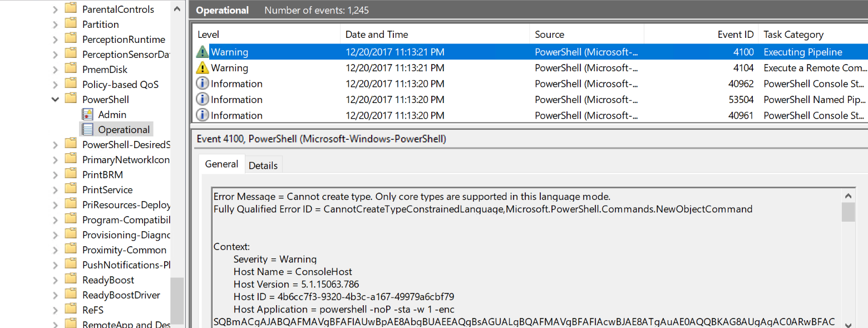Sort events by Date and Time column

tap(377, 35)
